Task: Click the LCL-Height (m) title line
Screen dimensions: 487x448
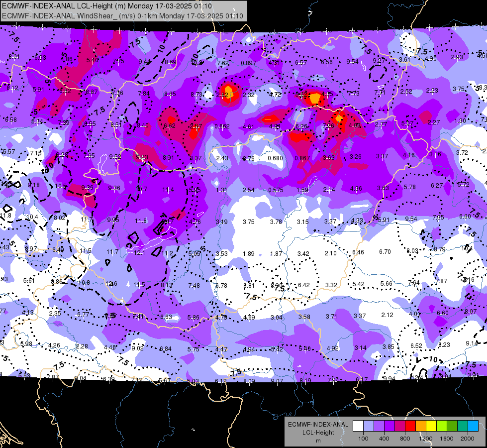Action: point(107,6)
